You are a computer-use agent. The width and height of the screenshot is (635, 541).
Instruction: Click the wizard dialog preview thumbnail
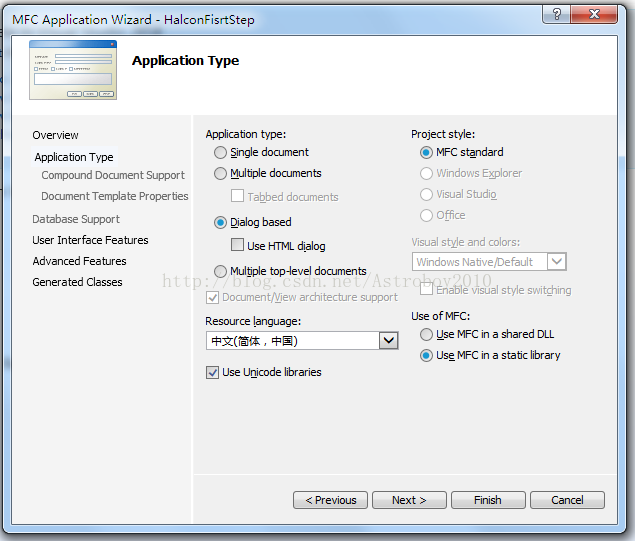point(73,70)
